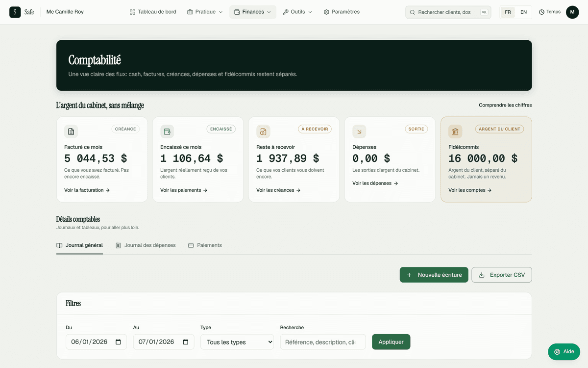Click the amount 1 106,64 $
Screen dimensions: 588x368
(192, 158)
